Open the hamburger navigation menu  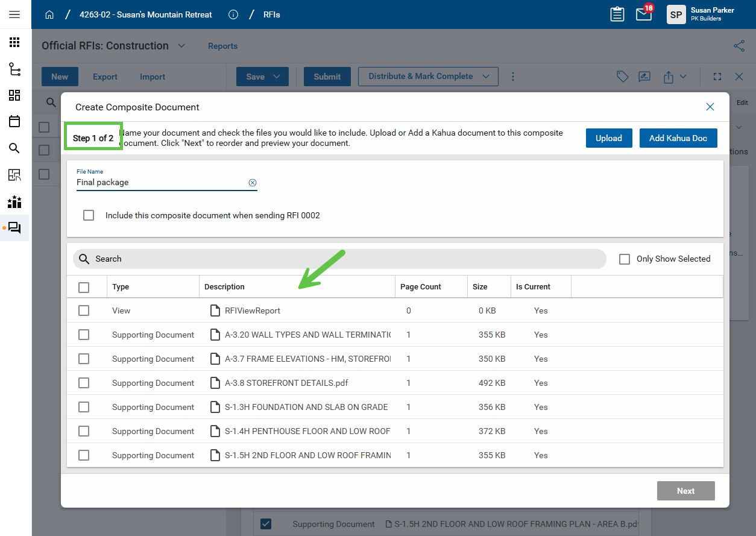click(14, 14)
